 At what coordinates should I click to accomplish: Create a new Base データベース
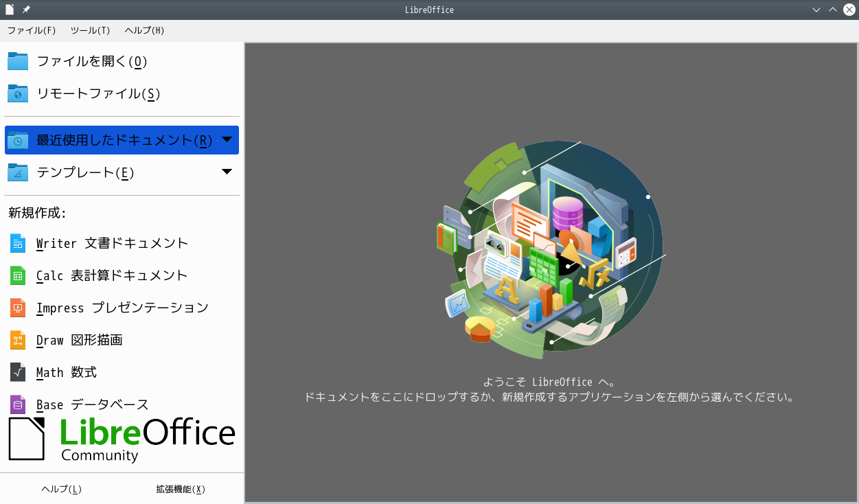(122, 404)
